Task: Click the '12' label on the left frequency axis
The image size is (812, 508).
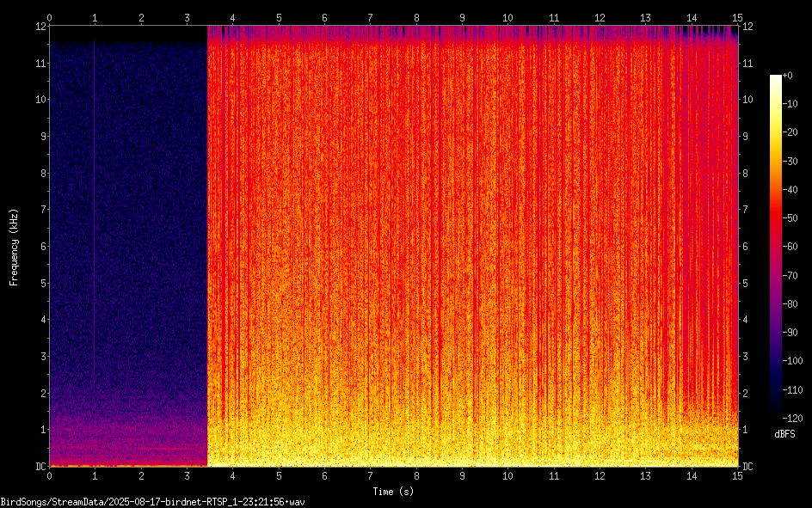Action: click(x=40, y=27)
